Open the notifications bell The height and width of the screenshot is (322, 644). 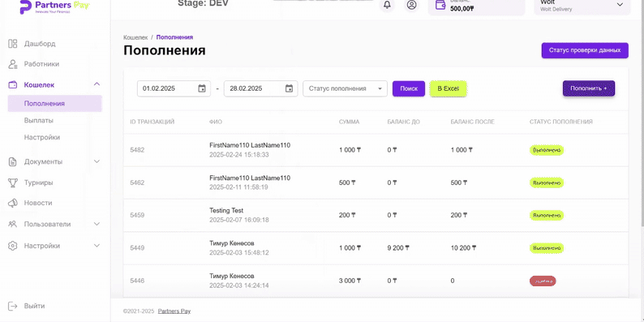pos(387,5)
